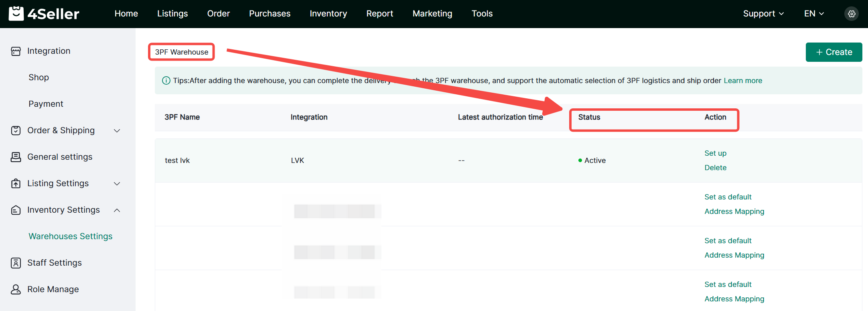Open the Inventory menu in top navigation
The height and width of the screenshot is (311, 868).
[328, 14]
